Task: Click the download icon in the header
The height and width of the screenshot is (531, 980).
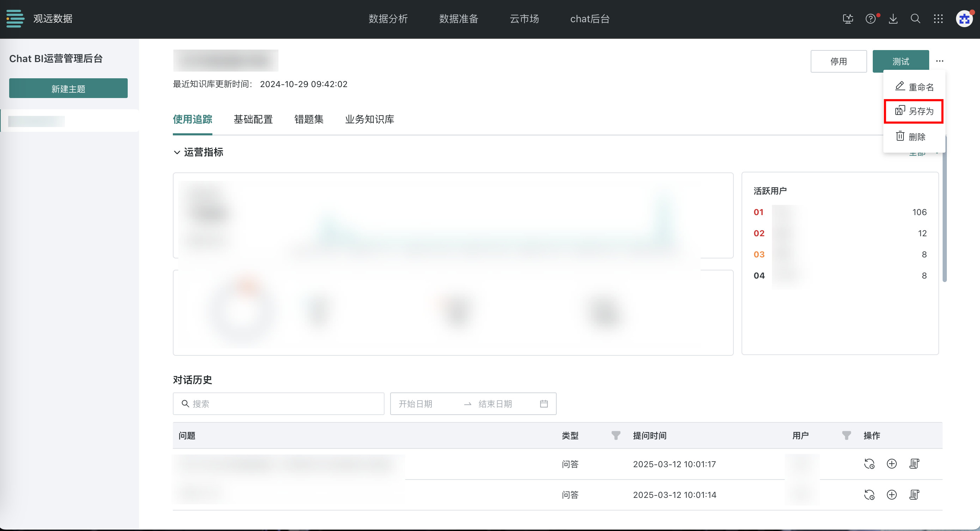Action: pyautogui.click(x=893, y=19)
